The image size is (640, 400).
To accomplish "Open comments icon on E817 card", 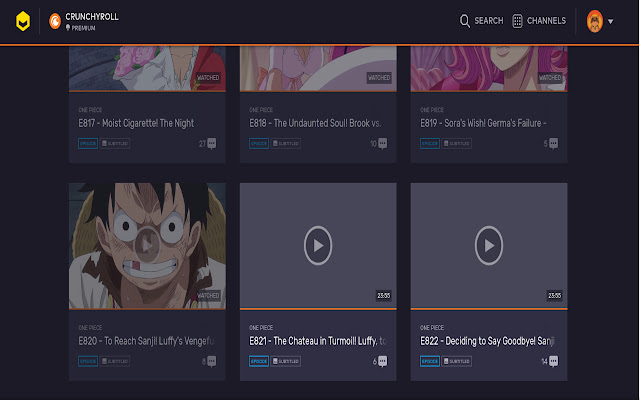I will tap(211, 144).
